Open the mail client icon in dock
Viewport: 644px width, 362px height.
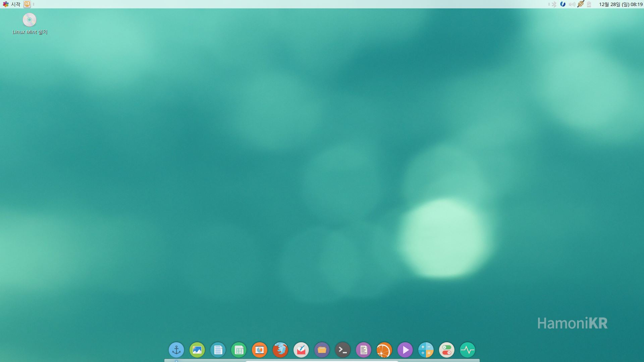pyautogui.click(x=301, y=350)
